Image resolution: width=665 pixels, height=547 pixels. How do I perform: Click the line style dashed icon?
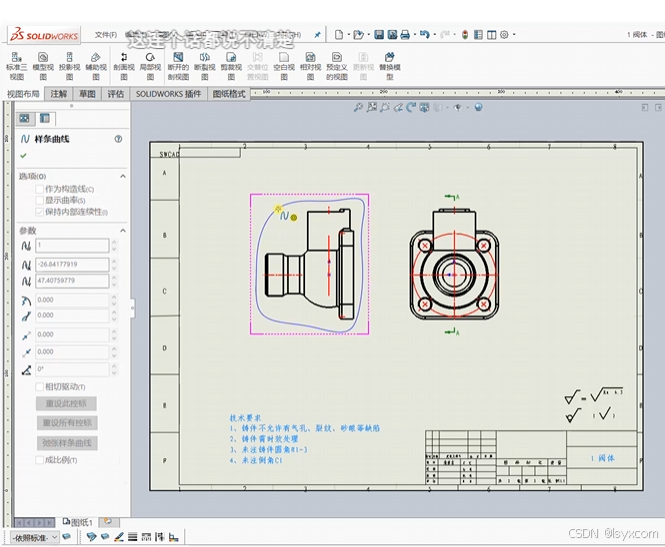point(146,537)
